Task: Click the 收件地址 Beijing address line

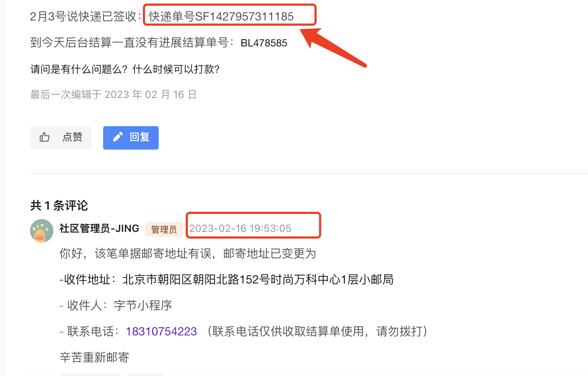Action: (x=226, y=280)
